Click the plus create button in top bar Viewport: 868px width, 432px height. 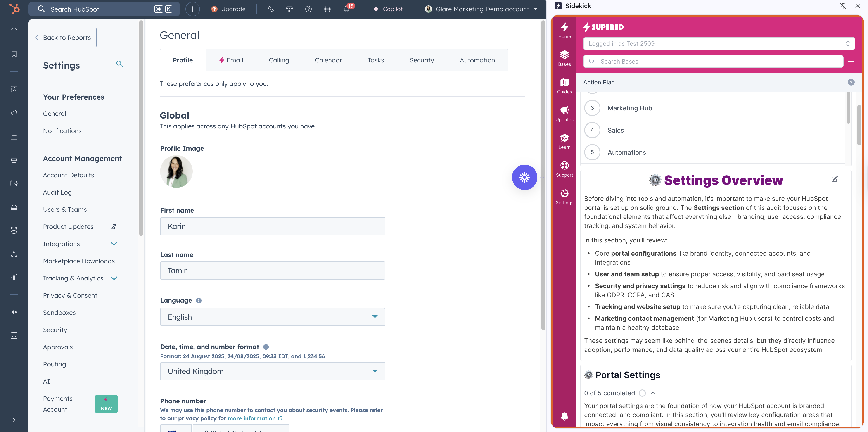[x=192, y=9]
